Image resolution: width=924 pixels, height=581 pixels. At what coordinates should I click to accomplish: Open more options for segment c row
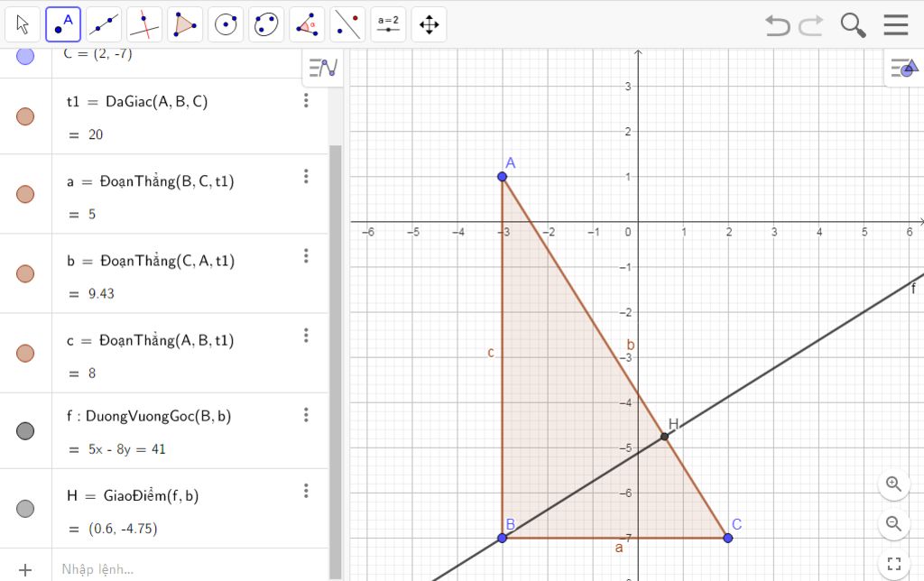click(306, 336)
